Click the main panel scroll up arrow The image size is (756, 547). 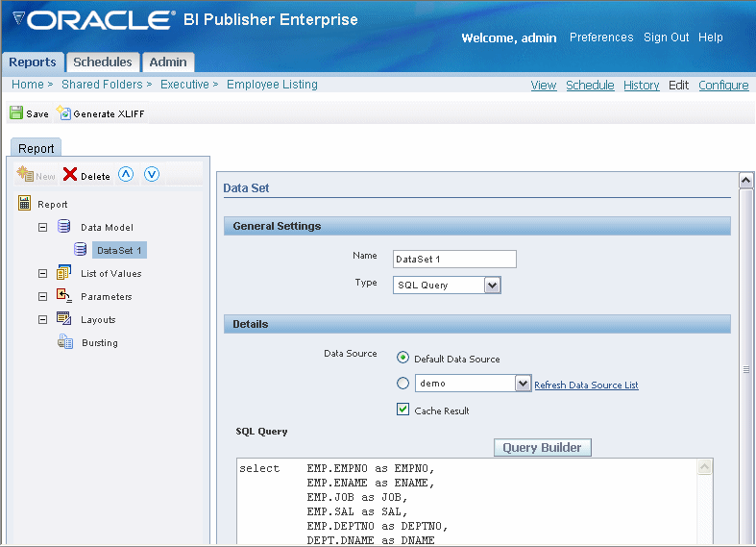pos(745,181)
